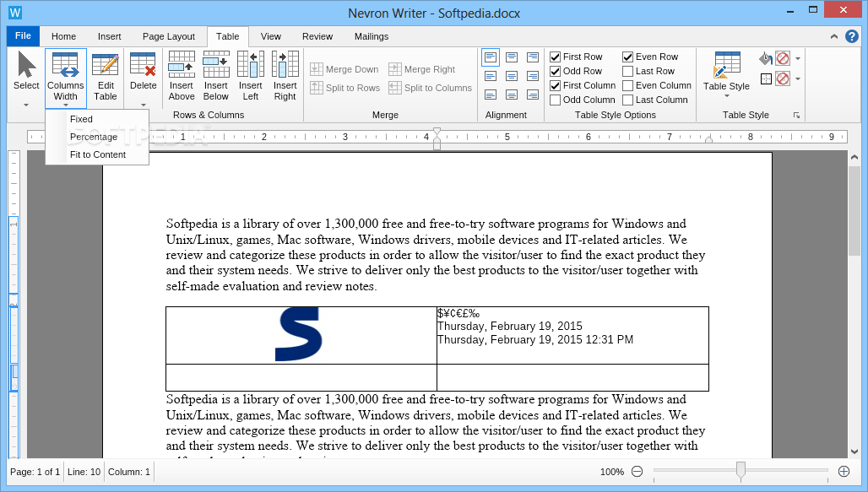This screenshot has width=868, height=492.
Task: Open the cell fill color dropdown arrow
Action: 798,59
